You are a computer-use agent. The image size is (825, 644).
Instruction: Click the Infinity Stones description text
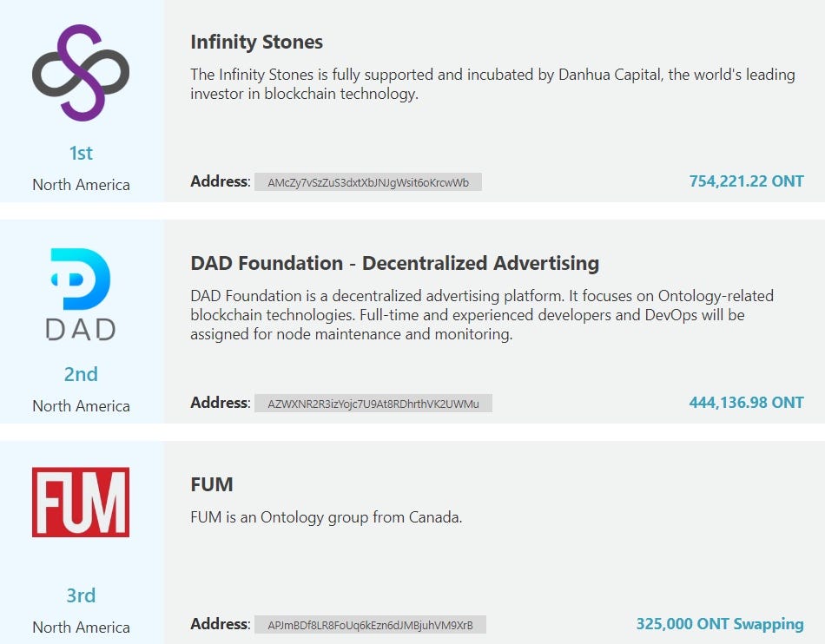point(492,84)
